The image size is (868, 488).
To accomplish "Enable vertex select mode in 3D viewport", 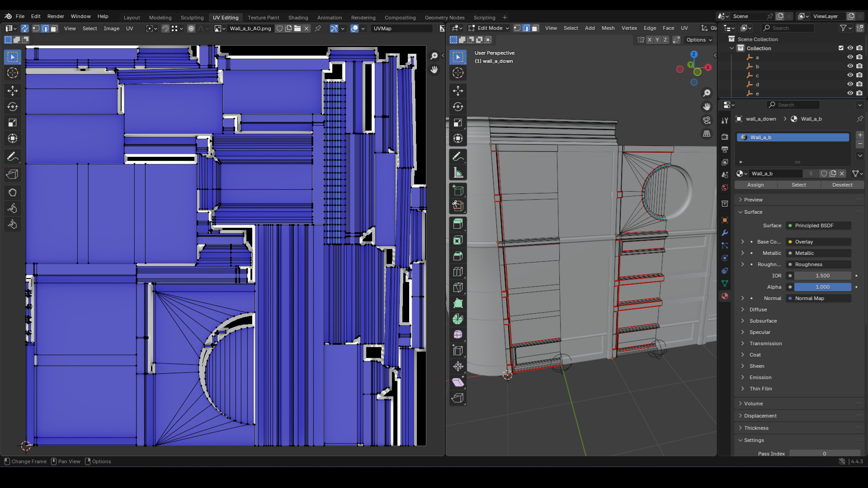I will 517,28.
